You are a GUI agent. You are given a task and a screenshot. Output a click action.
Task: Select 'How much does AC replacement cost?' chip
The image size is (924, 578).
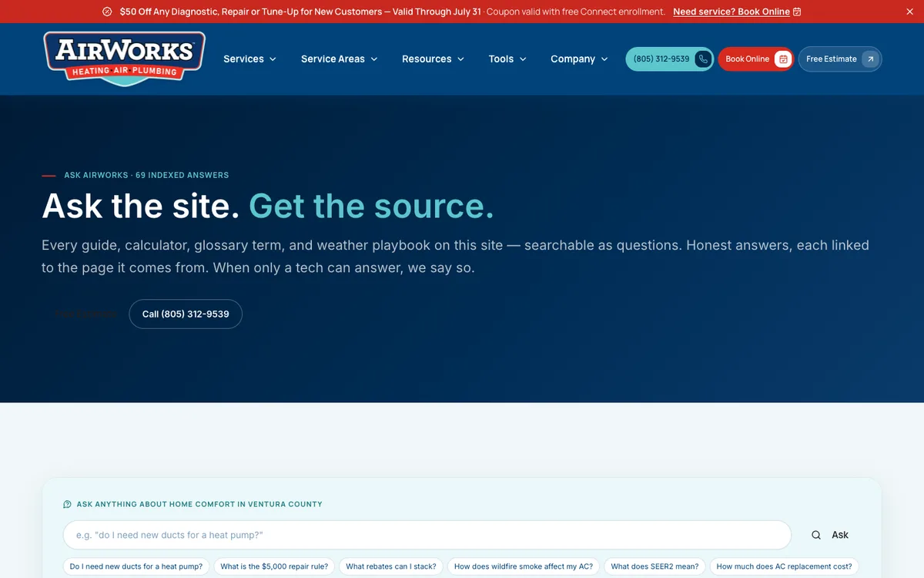(784, 566)
